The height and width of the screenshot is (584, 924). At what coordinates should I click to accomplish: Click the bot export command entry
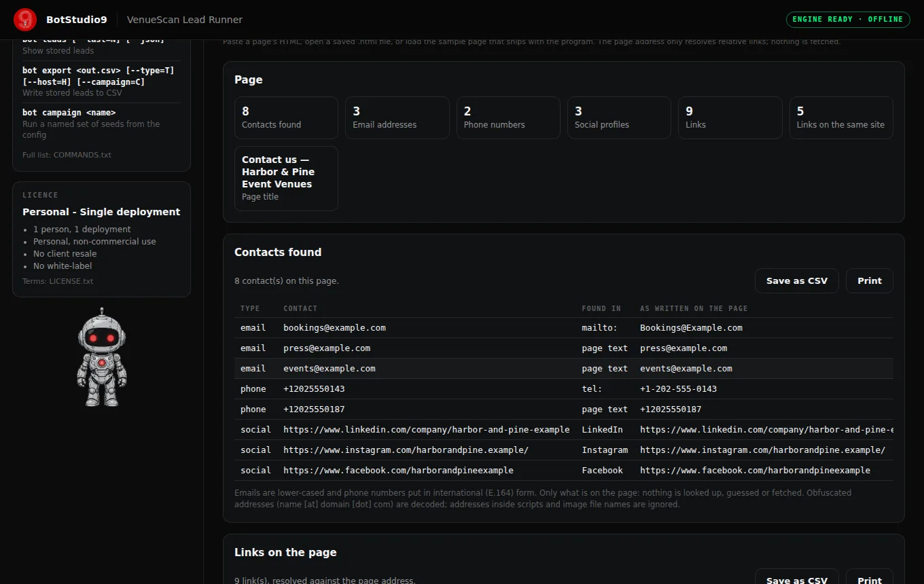pyautogui.click(x=102, y=81)
